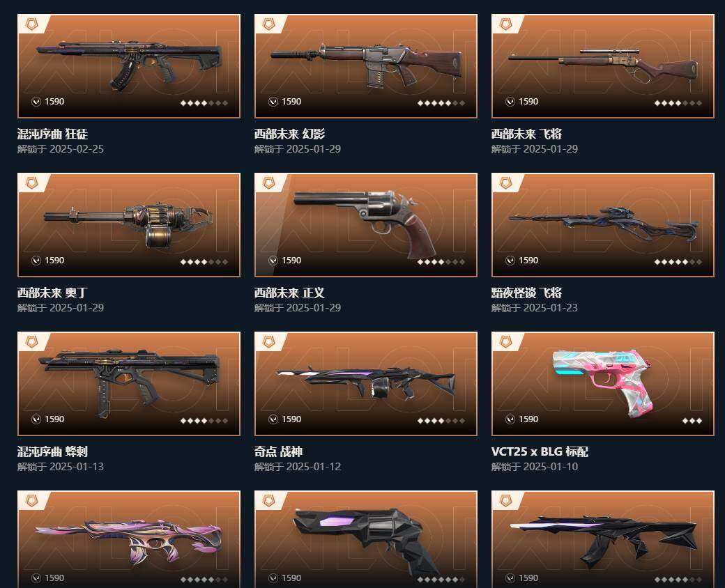This screenshot has width=725, height=588.
Task: Click the tier badge icon on 西部未来 正义
Action: point(268,183)
